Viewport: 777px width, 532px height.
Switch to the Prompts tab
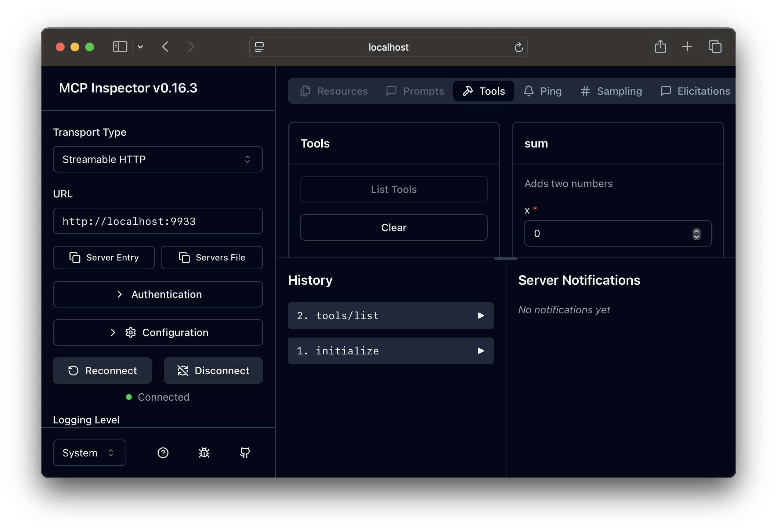tap(415, 91)
